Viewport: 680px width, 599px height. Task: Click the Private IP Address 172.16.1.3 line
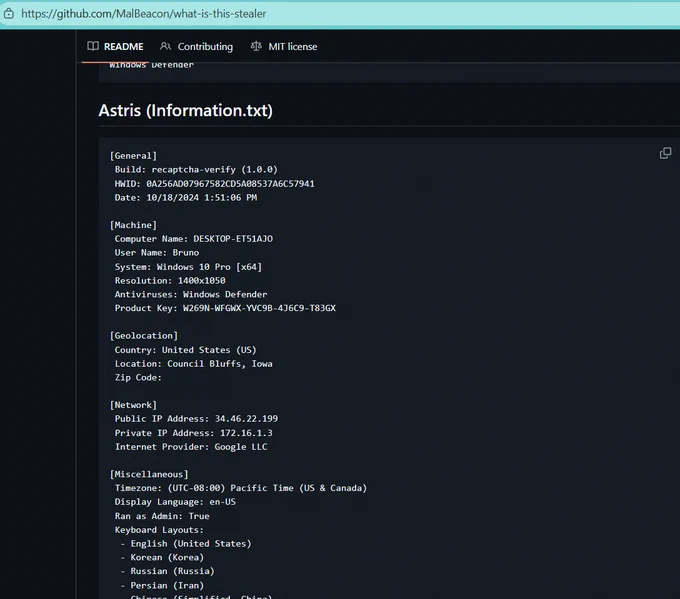pyautogui.click(x=193, y=433)
